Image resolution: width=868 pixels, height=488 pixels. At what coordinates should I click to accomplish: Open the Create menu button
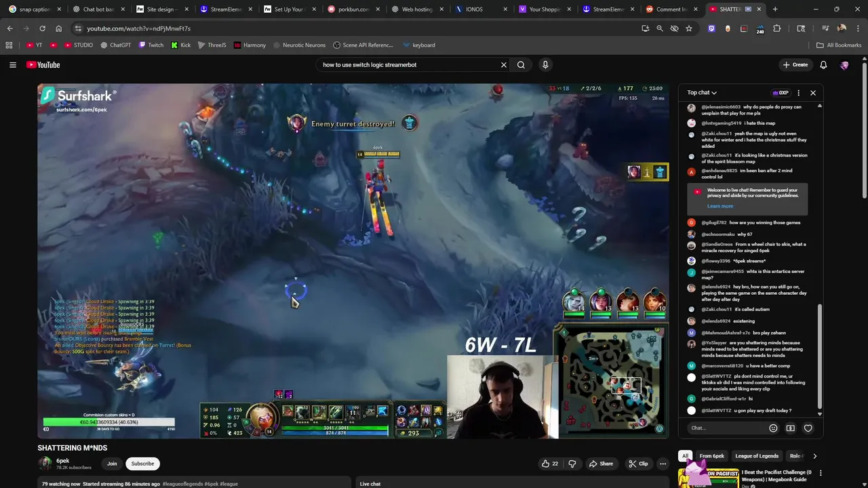795,65
